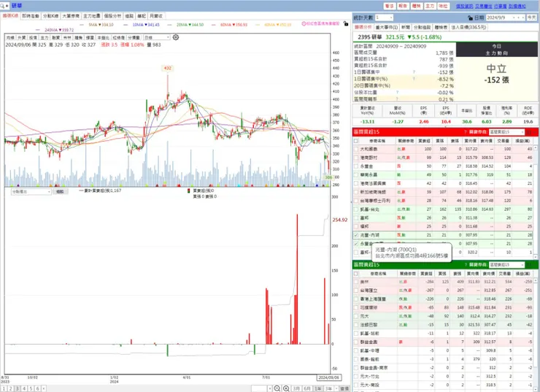This screenshot has height=392, width=540.
Task: Click the red 體檢 button
Action: (416, 6)
